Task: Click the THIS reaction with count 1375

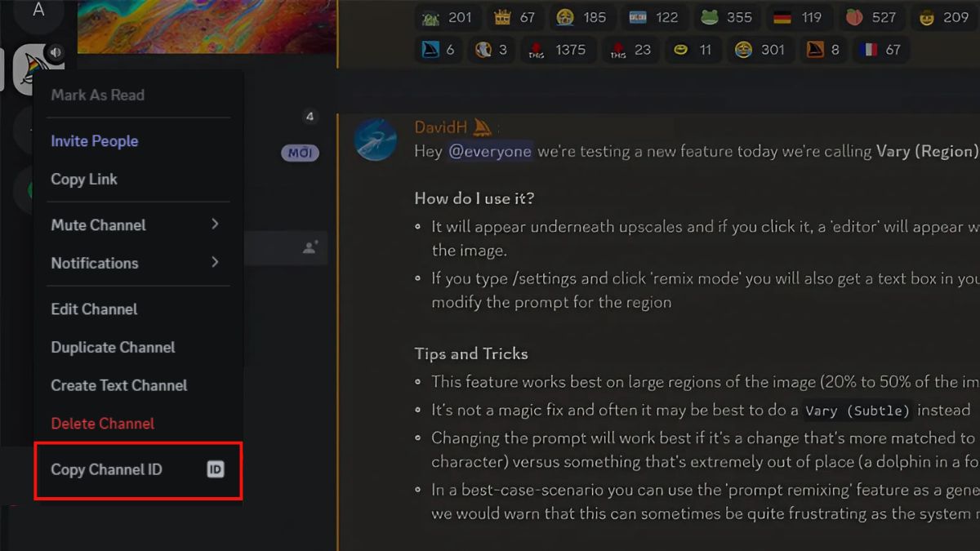Action: (558, 50)
